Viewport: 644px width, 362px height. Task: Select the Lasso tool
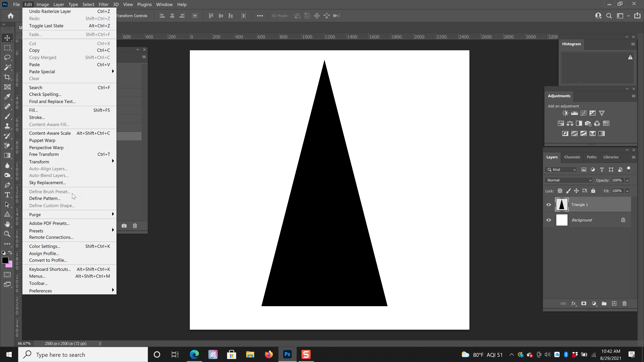point(7,57)
